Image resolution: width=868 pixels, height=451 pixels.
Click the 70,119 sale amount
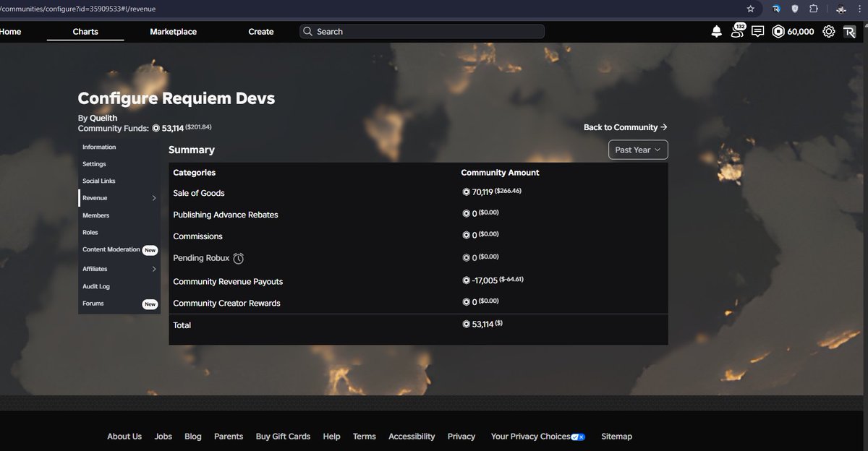[482, 192]
